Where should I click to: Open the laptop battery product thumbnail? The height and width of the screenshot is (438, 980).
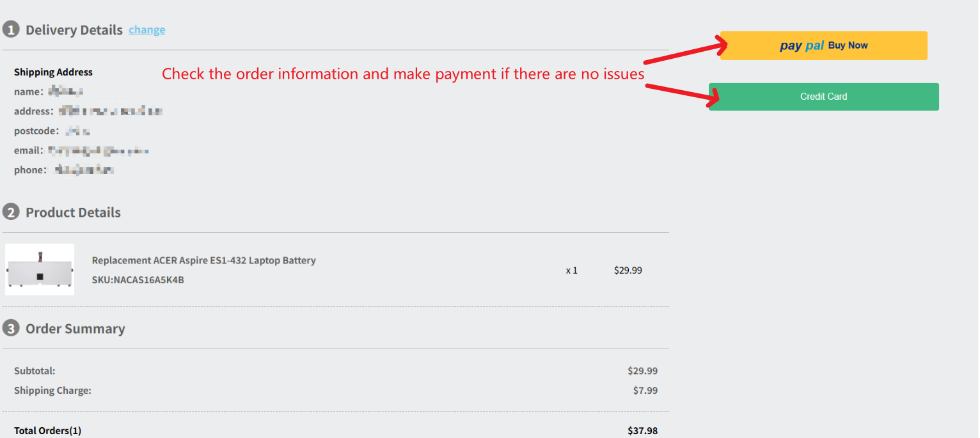click(40, 269)
